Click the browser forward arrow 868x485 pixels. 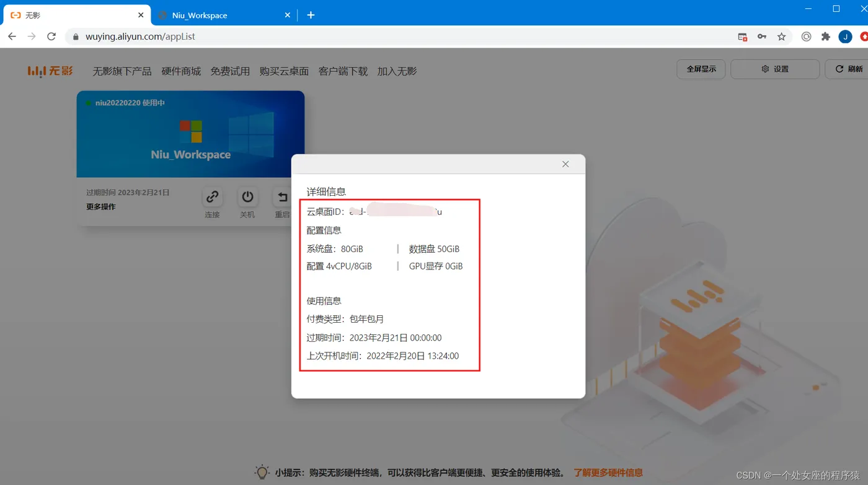[32, 37]
